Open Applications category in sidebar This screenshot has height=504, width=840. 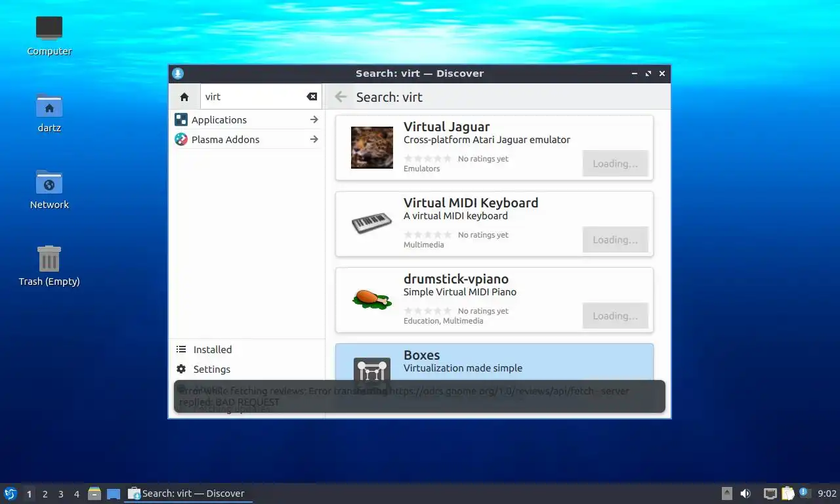tap(247, 119)
